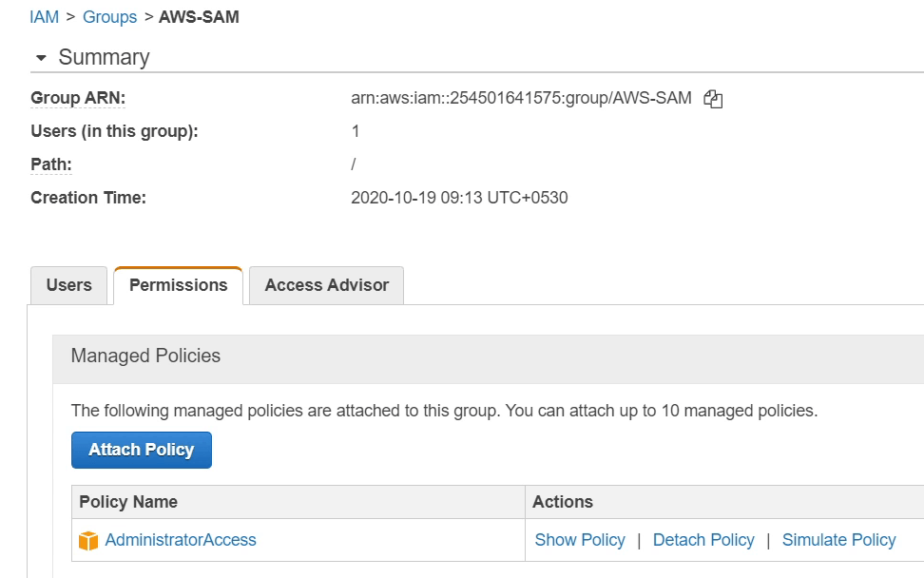Click the Users (in this group) label
This screenshot has height=578, width=924.
coord(114,131)
